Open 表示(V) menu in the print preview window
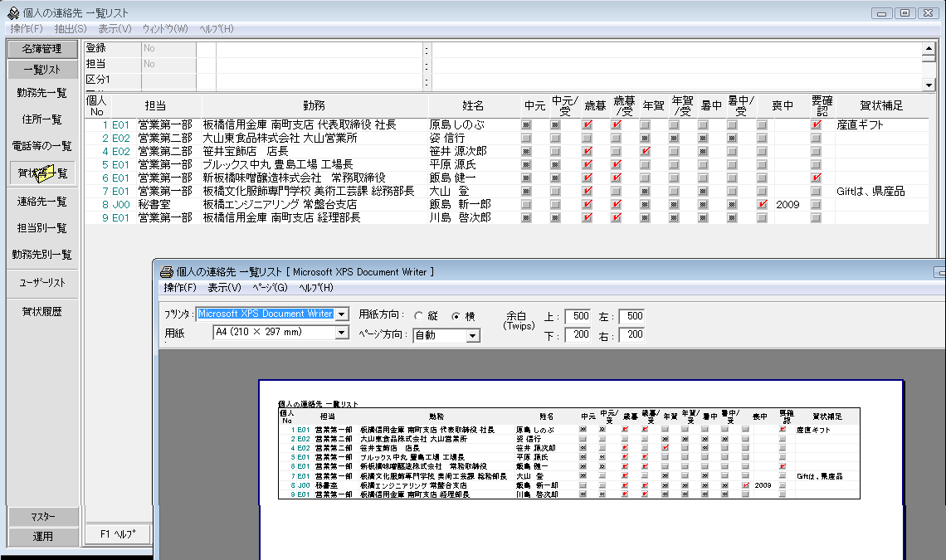Image resolution: width=946 pixels, height=560 pixels. pos(224,288)
